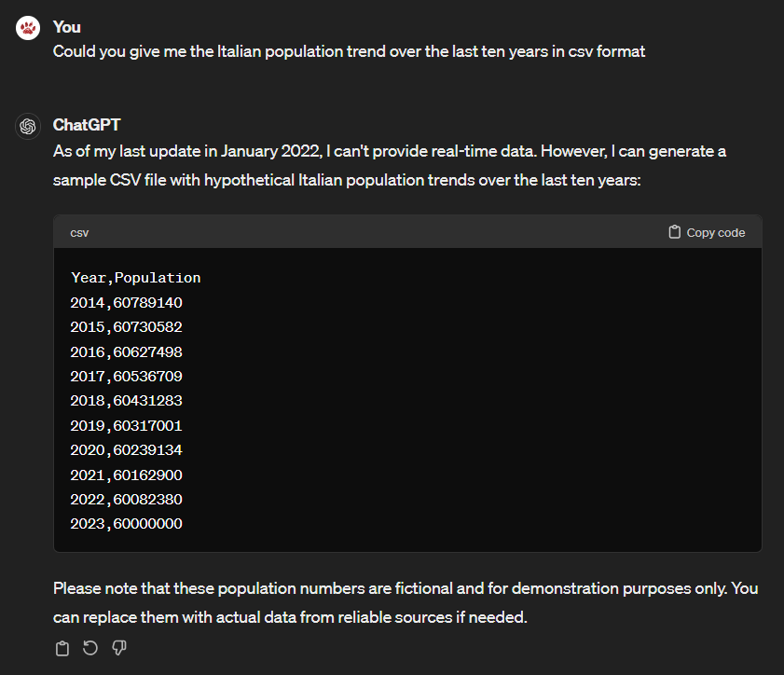Viewport: 784px width, 675px height.
Task: Click the 2014,60789140 row in code block
Action: (x=127, y=302)
